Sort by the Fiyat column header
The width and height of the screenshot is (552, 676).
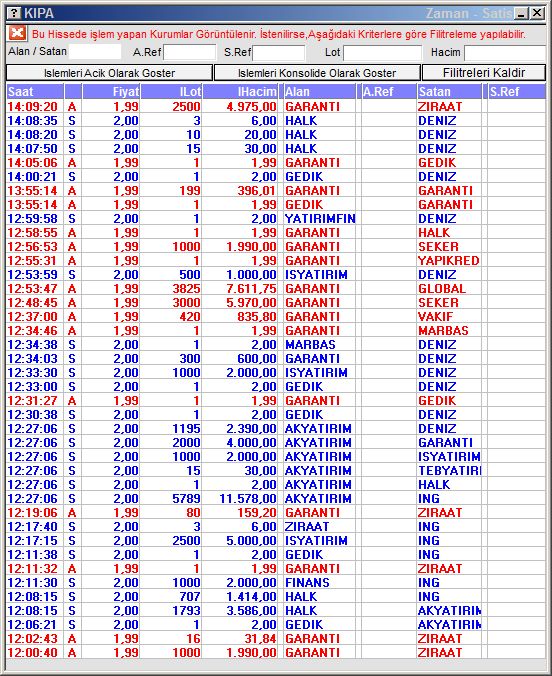tap(111, 92)
